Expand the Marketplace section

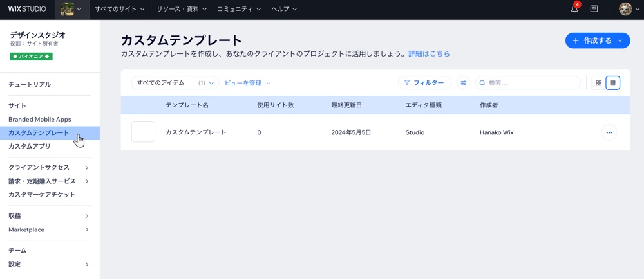[x=50, y=230]
